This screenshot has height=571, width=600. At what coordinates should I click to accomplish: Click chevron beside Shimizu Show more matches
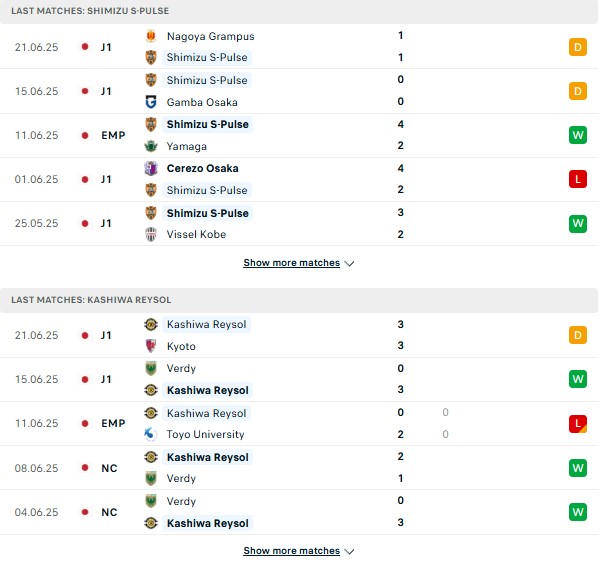coord(349,263)
